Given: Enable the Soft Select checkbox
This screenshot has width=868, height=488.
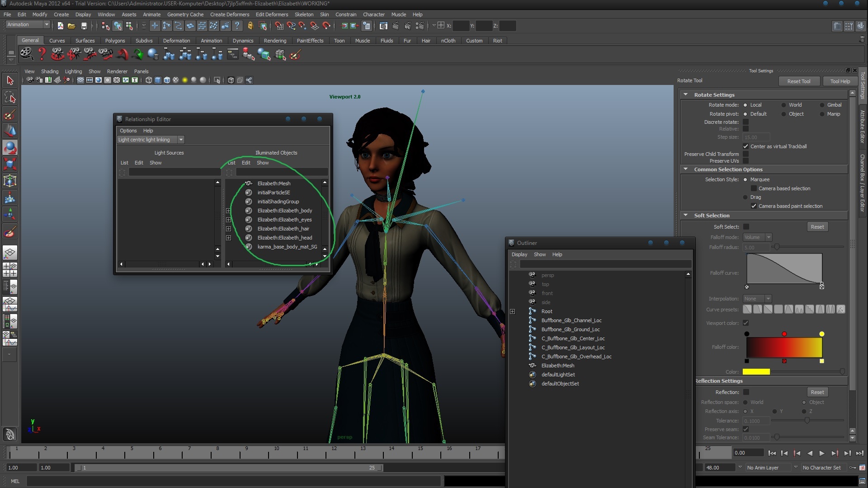Looking at the screenshot, I should click(746, 227).
